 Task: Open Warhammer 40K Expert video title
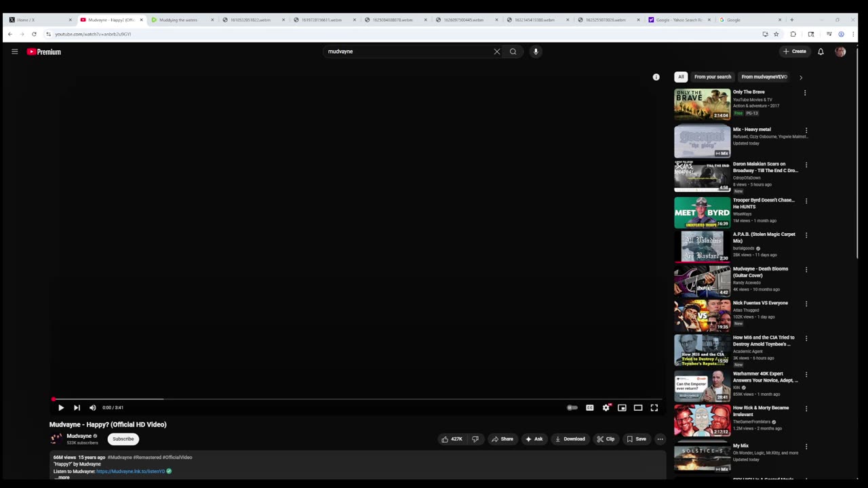[x=766, y=377]
